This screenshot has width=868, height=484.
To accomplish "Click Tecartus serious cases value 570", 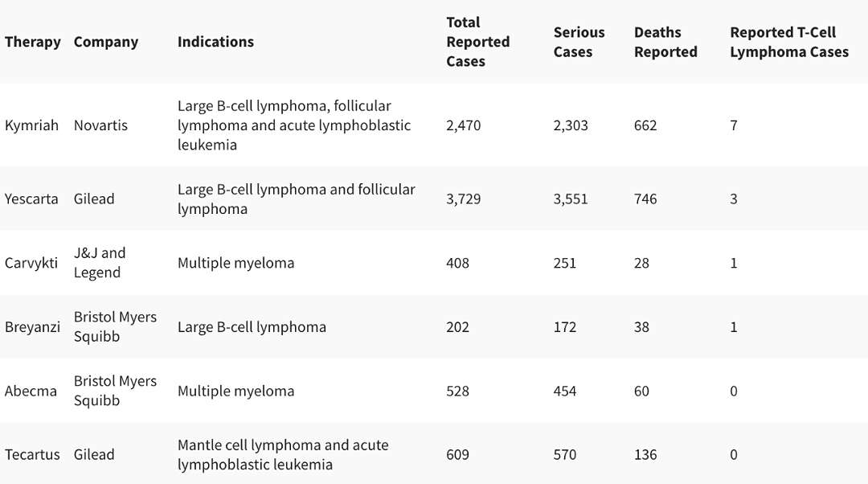I will click(565, 454).
